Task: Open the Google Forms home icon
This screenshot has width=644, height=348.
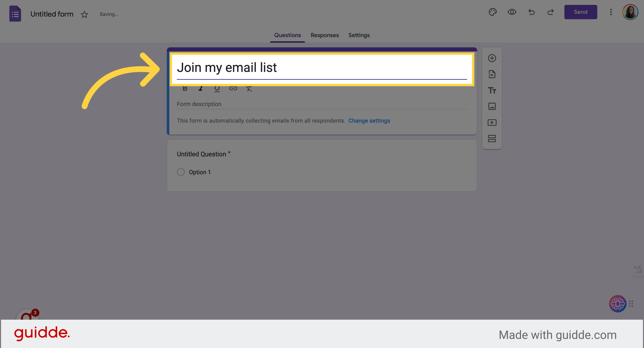Action: coord(15,14)
